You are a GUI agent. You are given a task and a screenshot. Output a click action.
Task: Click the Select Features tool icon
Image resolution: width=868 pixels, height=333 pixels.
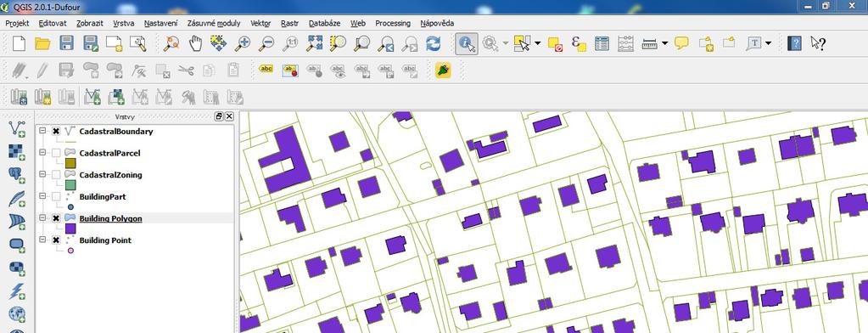522,43
